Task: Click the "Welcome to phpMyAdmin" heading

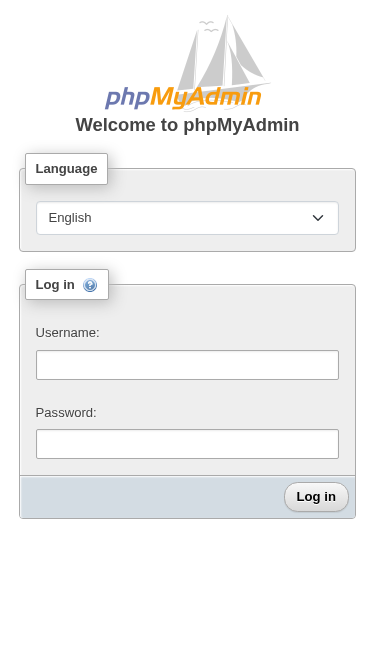Action: (188, 125)
